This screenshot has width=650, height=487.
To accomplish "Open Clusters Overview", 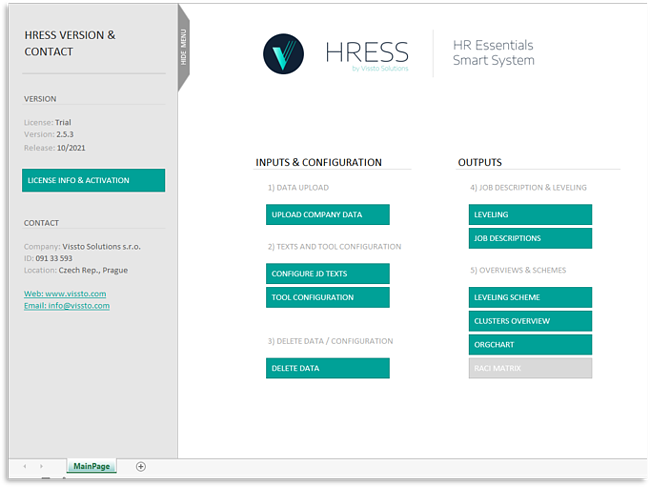I will (x=530, y=321).
